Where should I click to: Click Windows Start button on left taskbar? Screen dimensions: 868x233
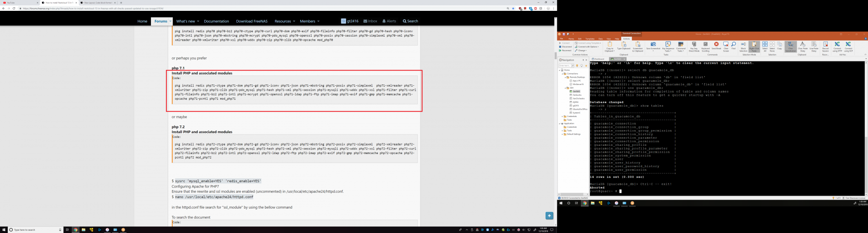[x=4, y=230]
